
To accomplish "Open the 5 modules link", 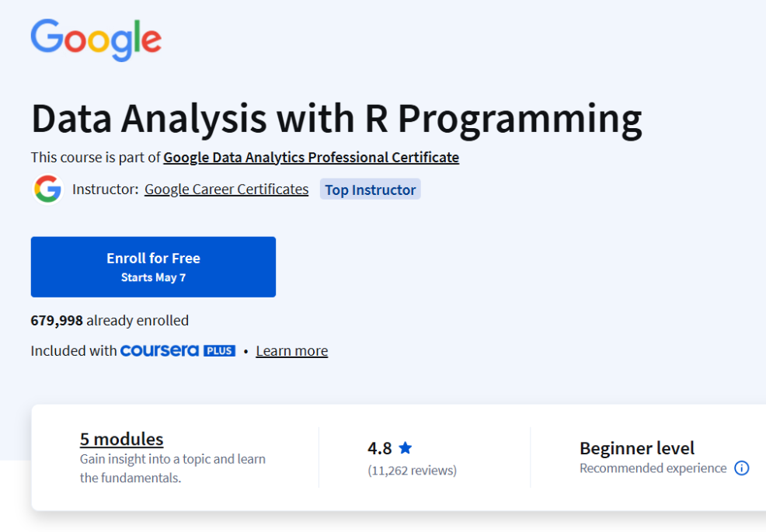I will (121, 439).
